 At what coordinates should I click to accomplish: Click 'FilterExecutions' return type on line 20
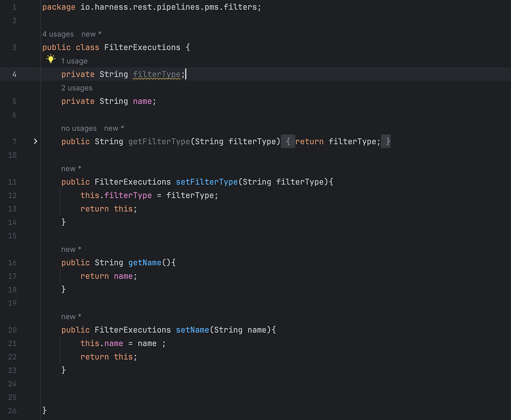pos(133,330)
